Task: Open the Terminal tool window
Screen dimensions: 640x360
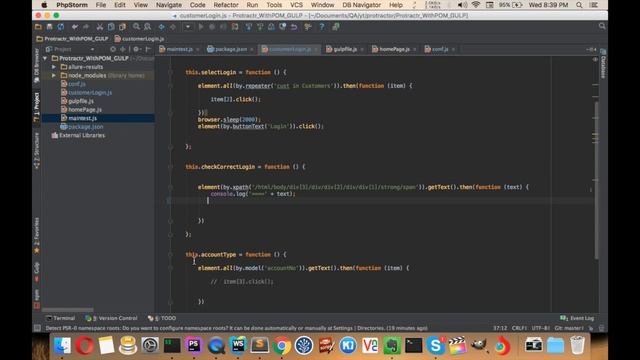Action: [x=61, y=318]
